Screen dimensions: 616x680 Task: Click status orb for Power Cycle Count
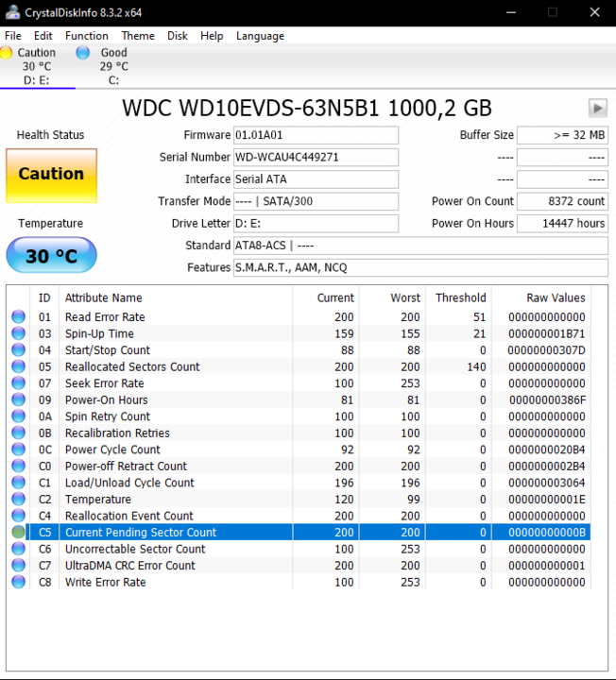18,449
